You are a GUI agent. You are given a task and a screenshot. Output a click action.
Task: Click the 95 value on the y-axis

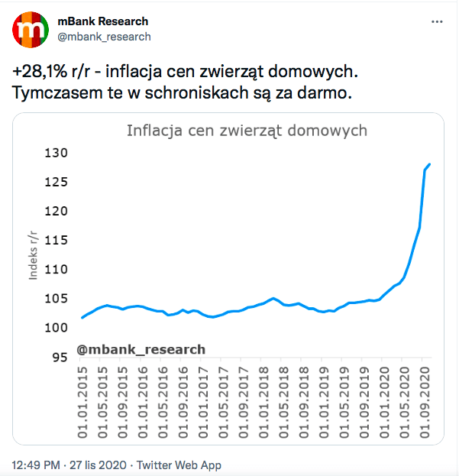click(61, 357)
